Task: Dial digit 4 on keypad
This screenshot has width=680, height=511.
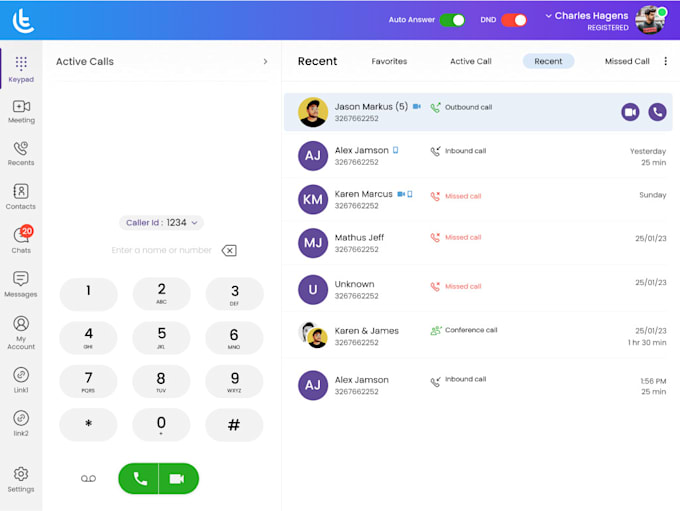Action: coord(88,338)
